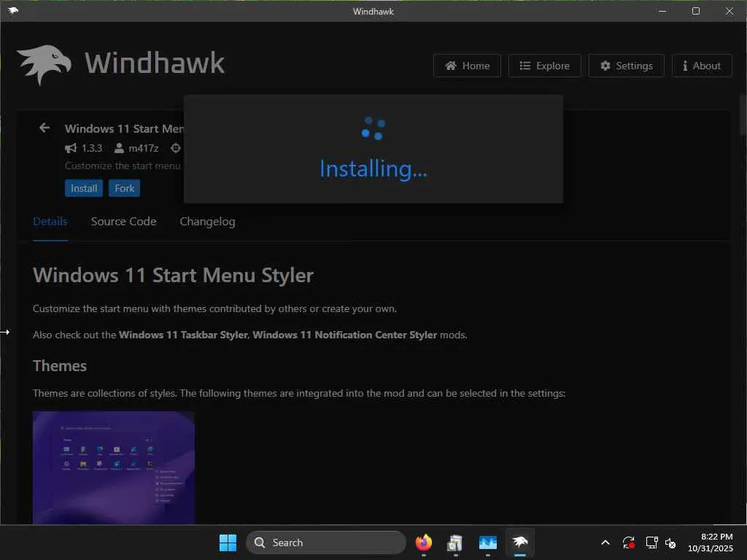Screen dimensions: 747x560
Task: Open the About page
Action: coord(702,66)
